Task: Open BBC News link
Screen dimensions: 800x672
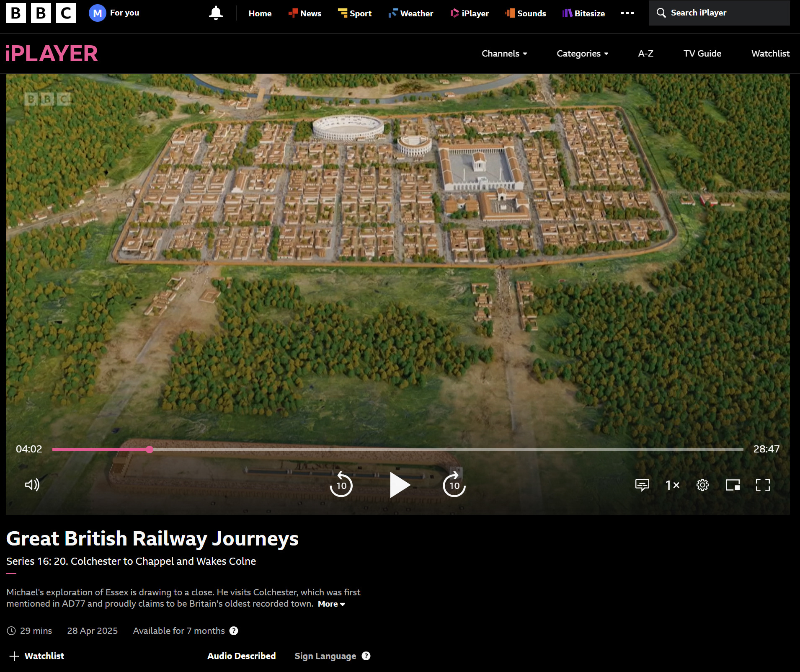Action: (x=305, y=13)
